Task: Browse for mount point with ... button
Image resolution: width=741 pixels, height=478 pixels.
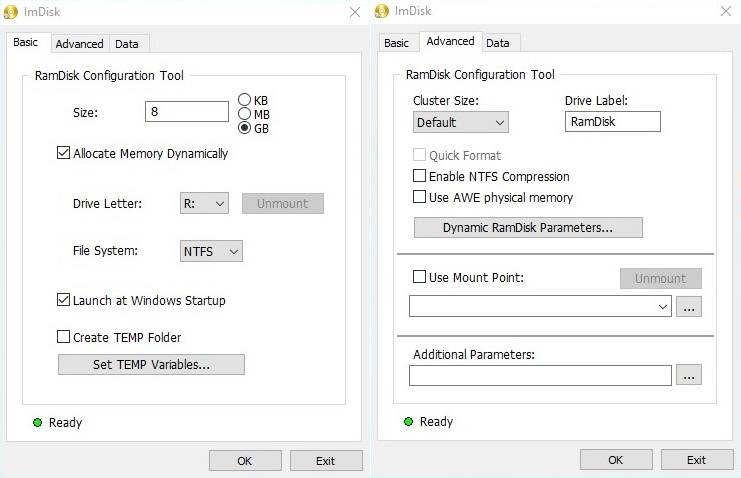Action: point(689,307)
